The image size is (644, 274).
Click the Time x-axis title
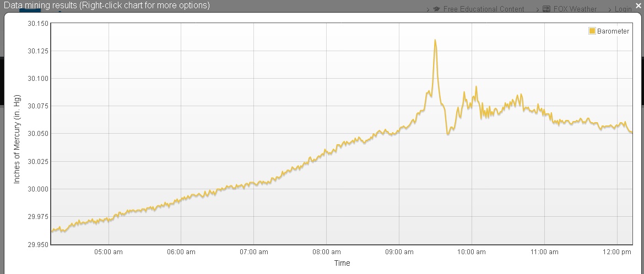(342, 264)
